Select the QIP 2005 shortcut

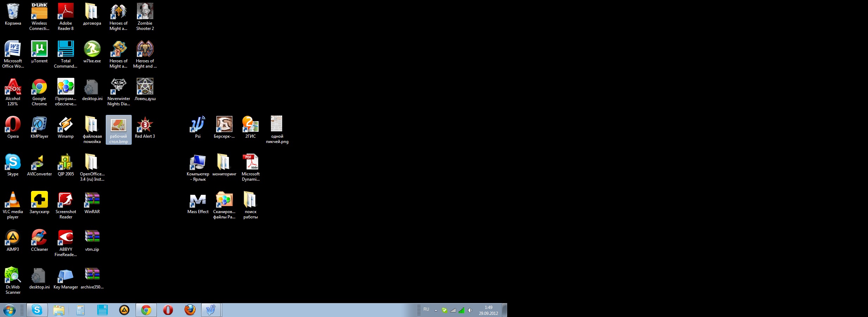tap(66, 165)
